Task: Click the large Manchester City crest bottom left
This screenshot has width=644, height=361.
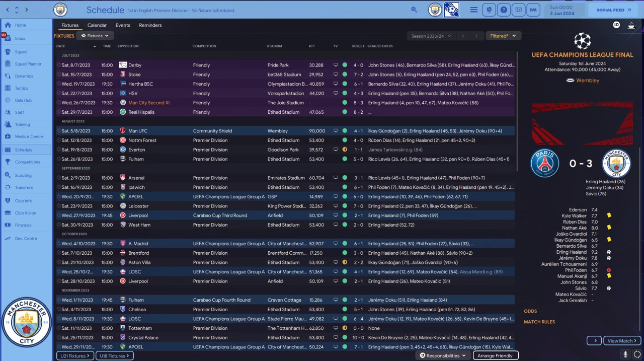Action: click(x=27, y=322)
